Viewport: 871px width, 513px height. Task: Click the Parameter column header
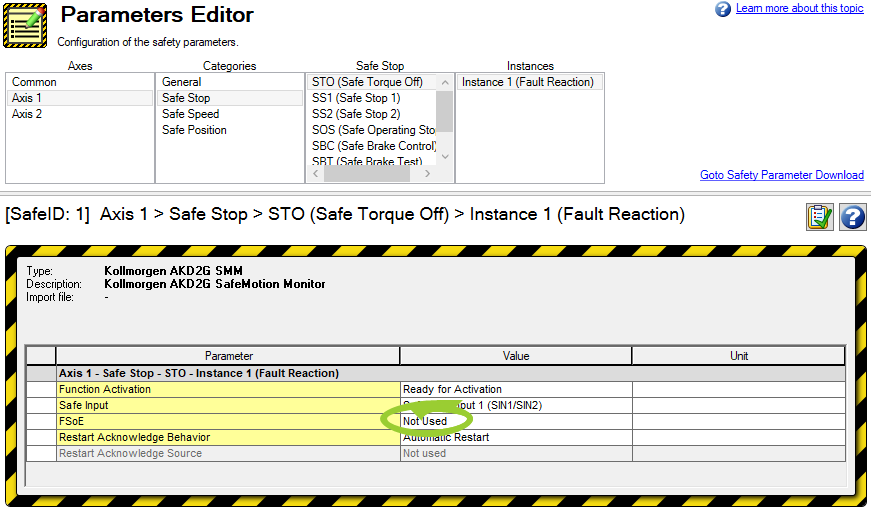(228, 356)
